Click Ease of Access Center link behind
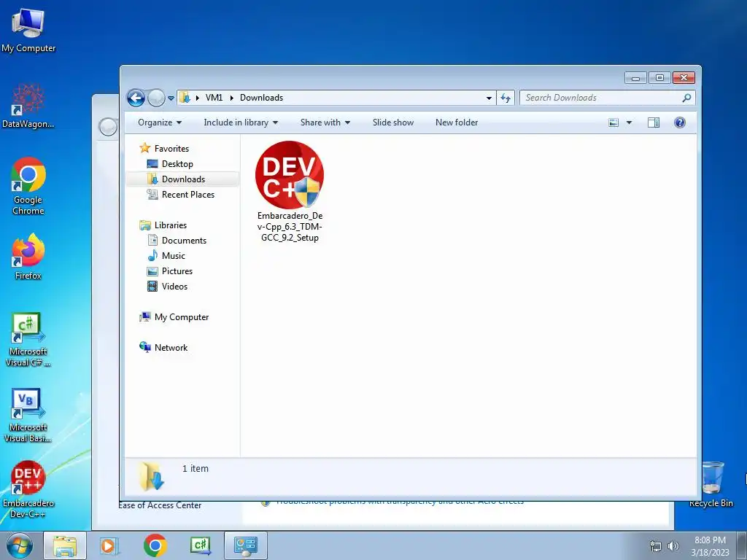The width and height of the screenshot is (747, 560). tap(160, 506)
